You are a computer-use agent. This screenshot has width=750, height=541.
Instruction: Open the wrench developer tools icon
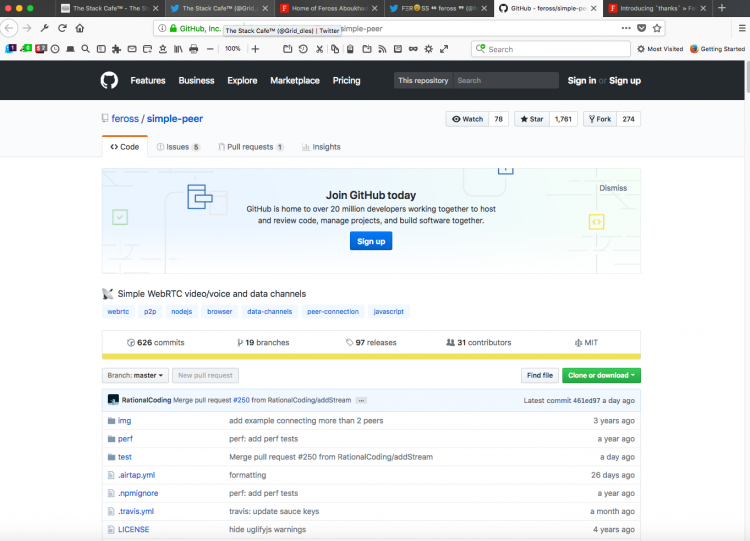coord(44,28)
